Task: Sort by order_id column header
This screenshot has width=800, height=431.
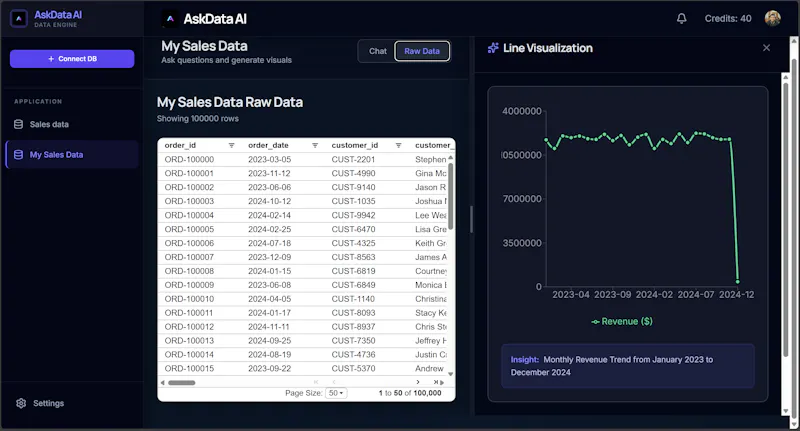Action: [180, 145]
